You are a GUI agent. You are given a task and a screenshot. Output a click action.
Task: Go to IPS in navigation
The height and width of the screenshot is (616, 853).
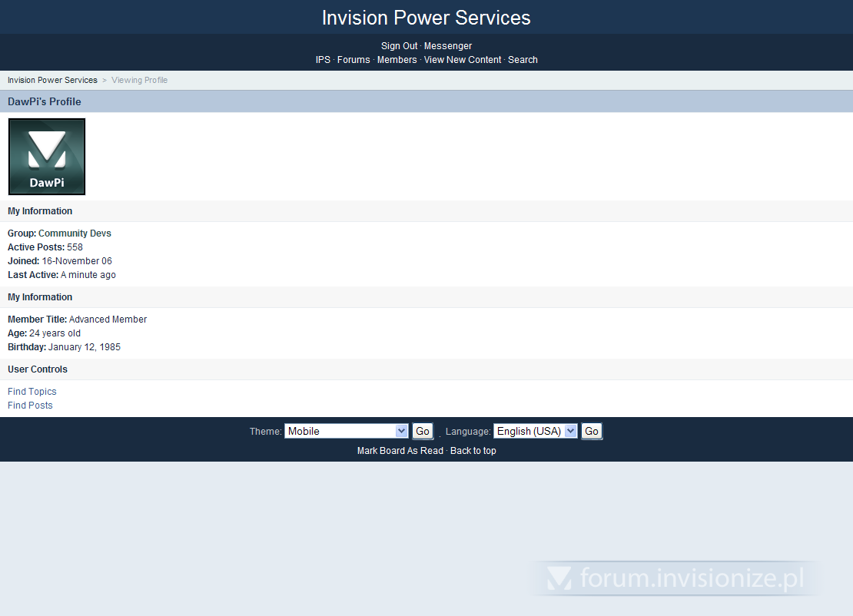pos(323,60)
